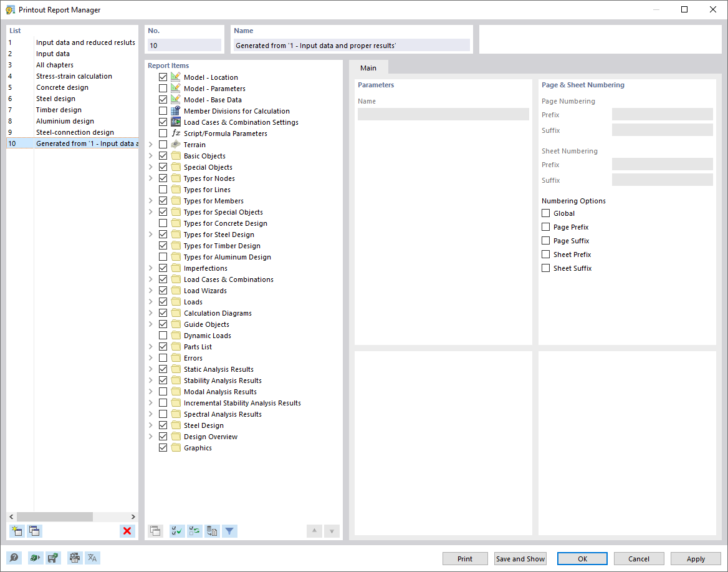Open language translation icon

[x=92, y=558]
